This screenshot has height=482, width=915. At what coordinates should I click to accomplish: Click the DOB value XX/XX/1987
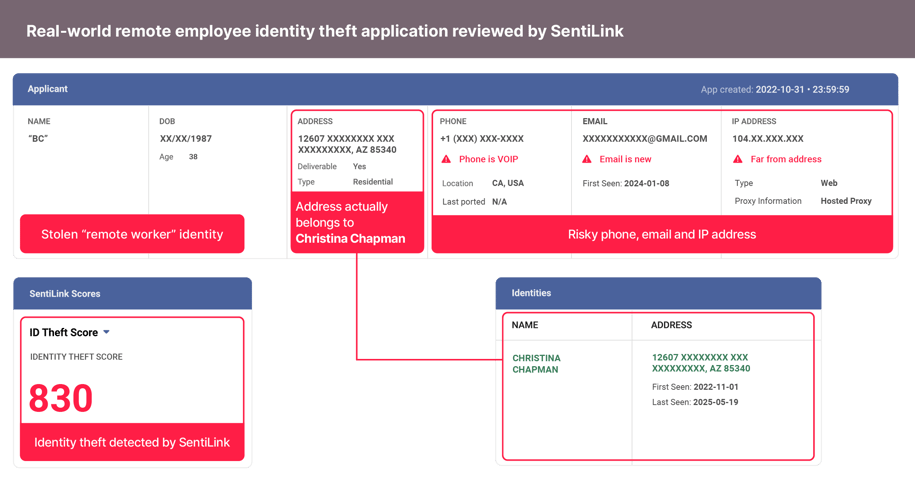point(186,139)
